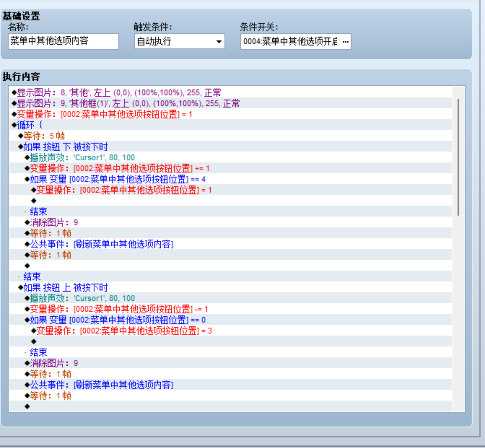Click the 名称 input field

64,41
